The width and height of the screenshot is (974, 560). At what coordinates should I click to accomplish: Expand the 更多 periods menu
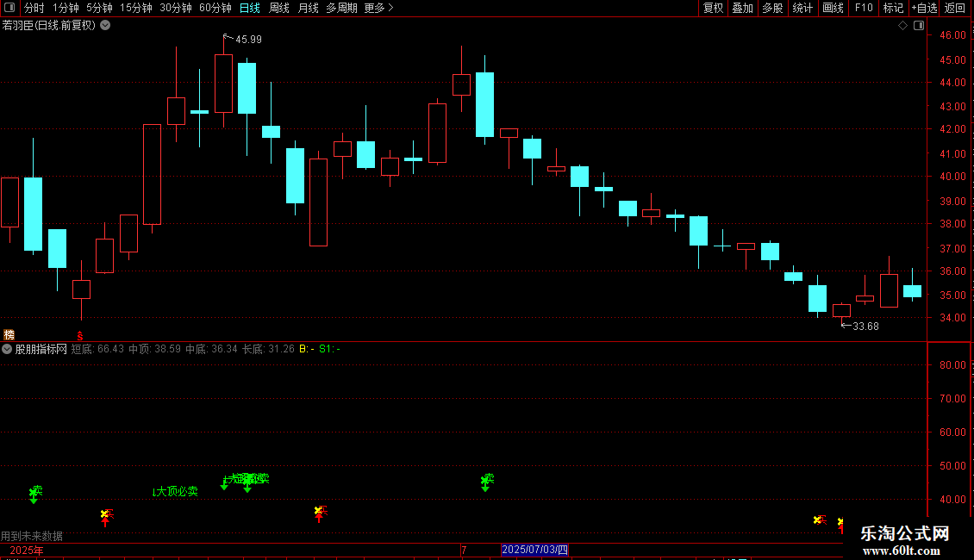point(378,8)
